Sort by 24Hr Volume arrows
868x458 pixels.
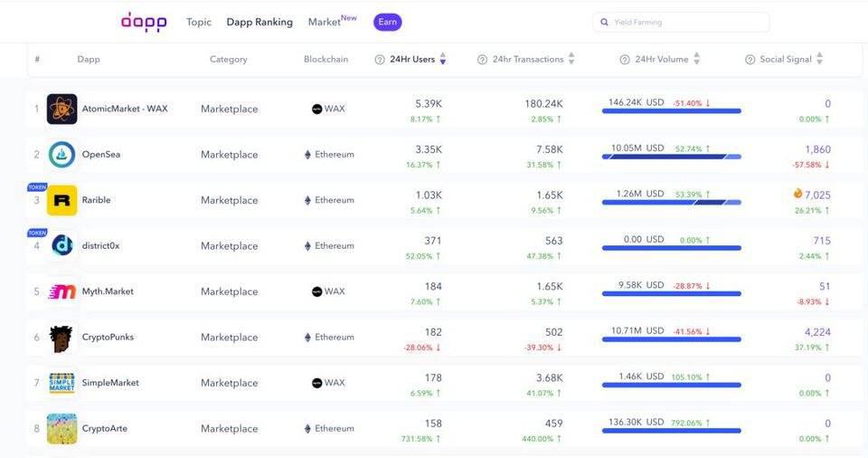(x=696, y=59)
